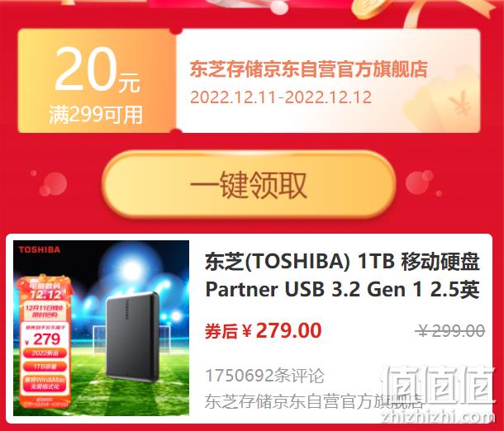This screenshot has height=431, width=504.
Task: Open the 1750692条评论 review count
Action: [264, 376]
